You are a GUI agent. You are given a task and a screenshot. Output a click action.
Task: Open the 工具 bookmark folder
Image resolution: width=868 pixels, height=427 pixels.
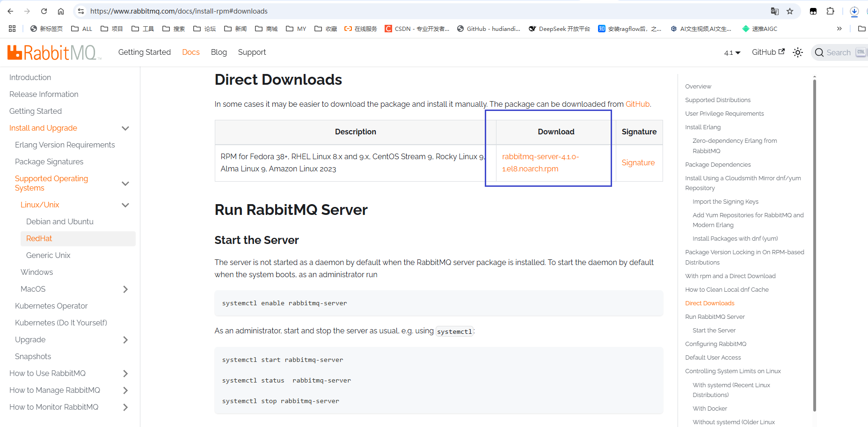[143, 29]
